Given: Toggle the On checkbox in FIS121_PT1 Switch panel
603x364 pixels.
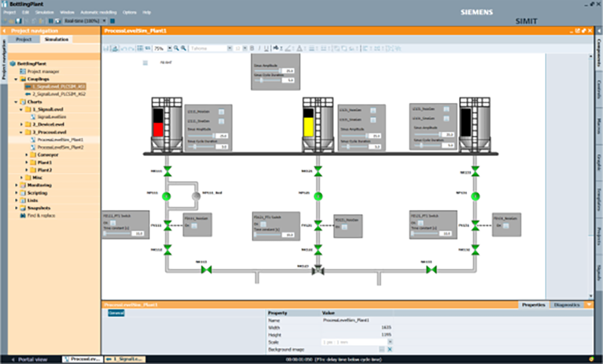Looking at the screenshot, I should (264, 224).
